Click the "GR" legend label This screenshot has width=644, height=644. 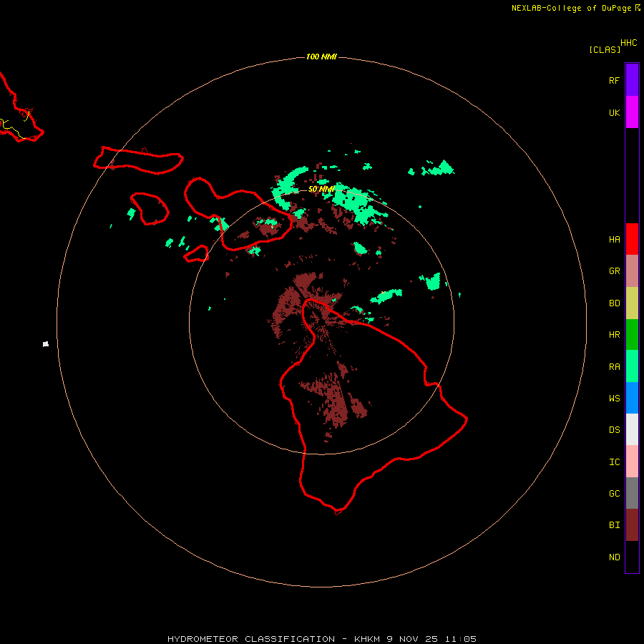[614, 271]
